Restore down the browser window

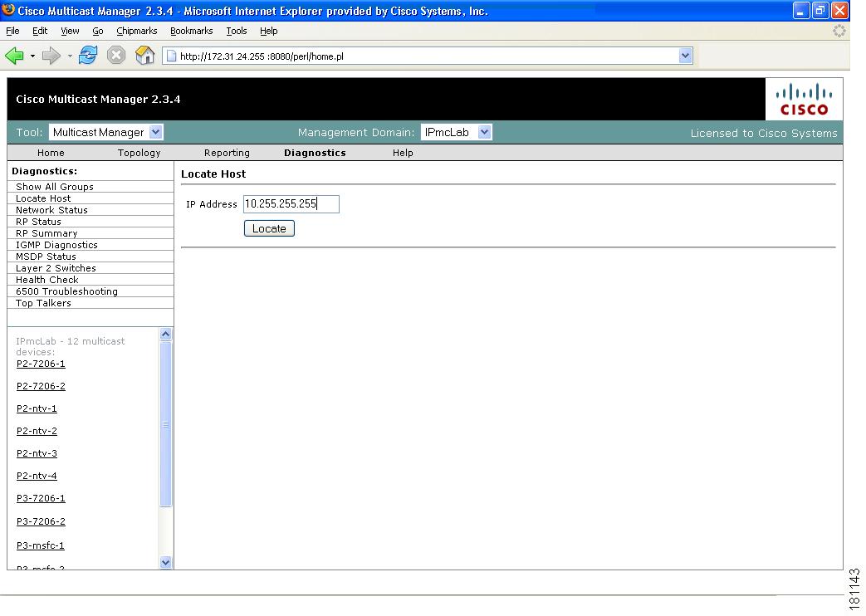820,11
